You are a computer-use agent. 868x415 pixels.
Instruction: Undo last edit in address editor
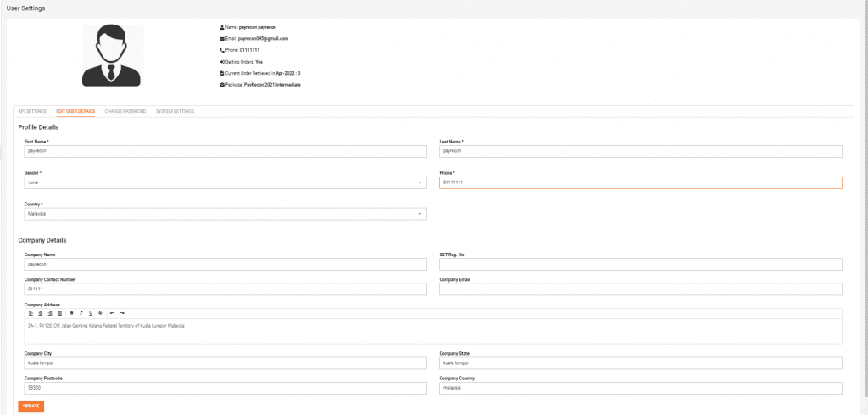[113, 314]
